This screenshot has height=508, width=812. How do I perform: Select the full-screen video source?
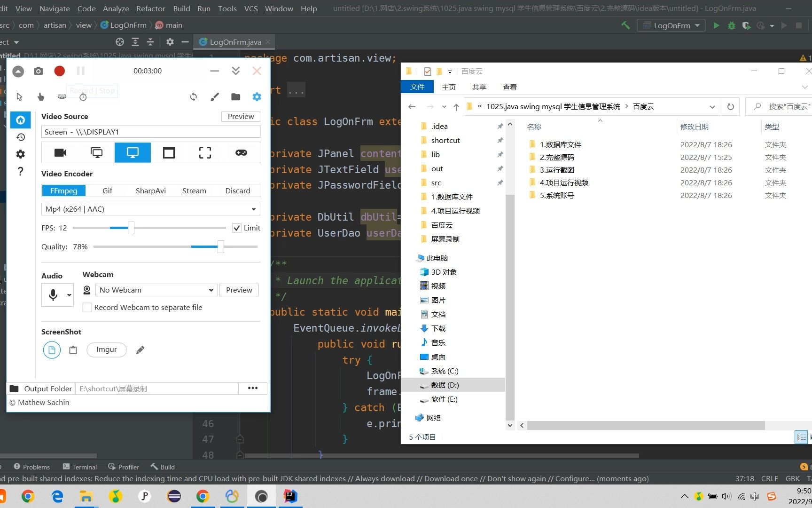point(204,152)
